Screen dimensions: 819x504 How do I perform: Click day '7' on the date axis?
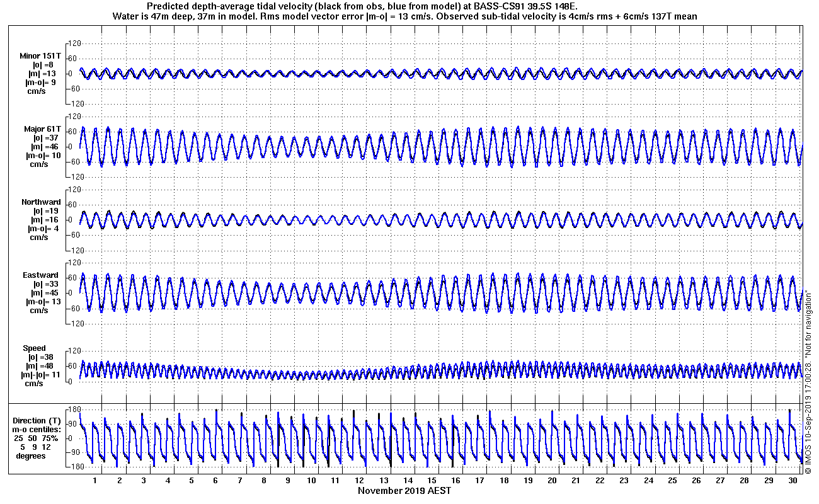coord(240,481)
